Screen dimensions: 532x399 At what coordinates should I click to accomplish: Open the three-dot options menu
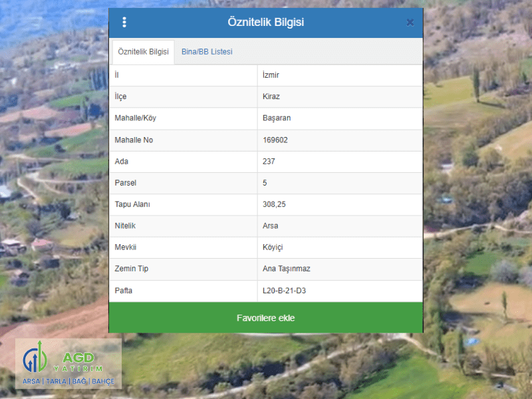click(124, 22)
